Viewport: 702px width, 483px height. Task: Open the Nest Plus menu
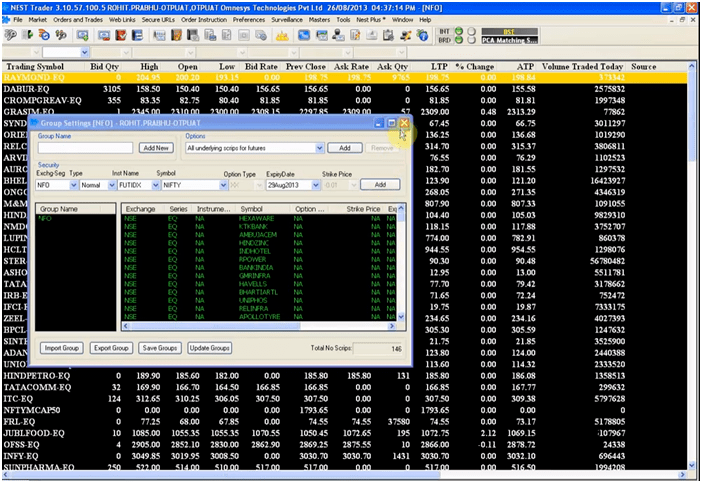[x=371, y=20]
